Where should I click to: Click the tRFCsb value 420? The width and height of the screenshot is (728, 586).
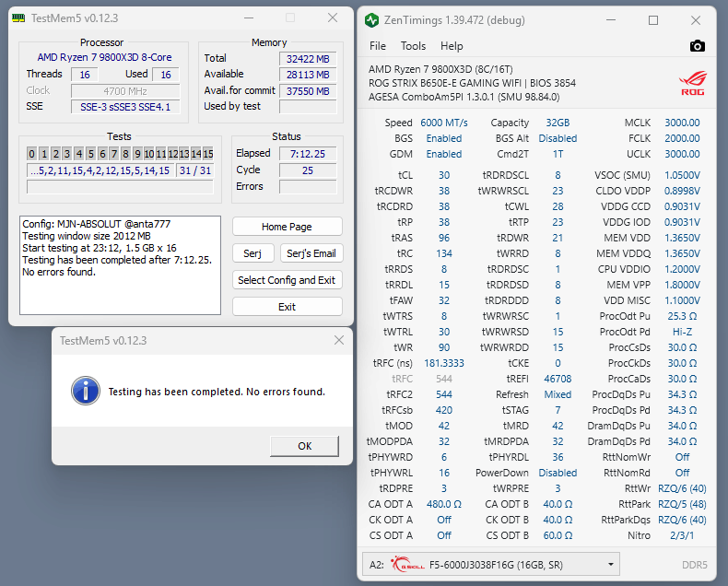[444, 410]
